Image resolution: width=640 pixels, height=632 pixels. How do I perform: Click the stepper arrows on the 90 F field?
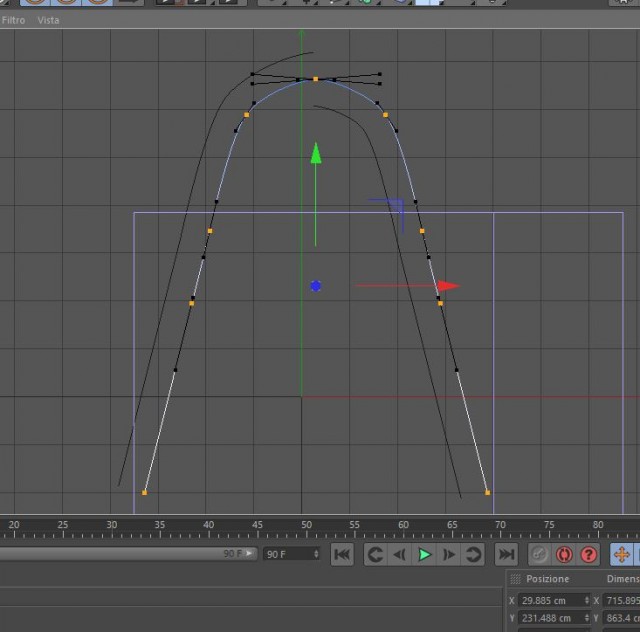pyautogui.click(x=316, y=554)
